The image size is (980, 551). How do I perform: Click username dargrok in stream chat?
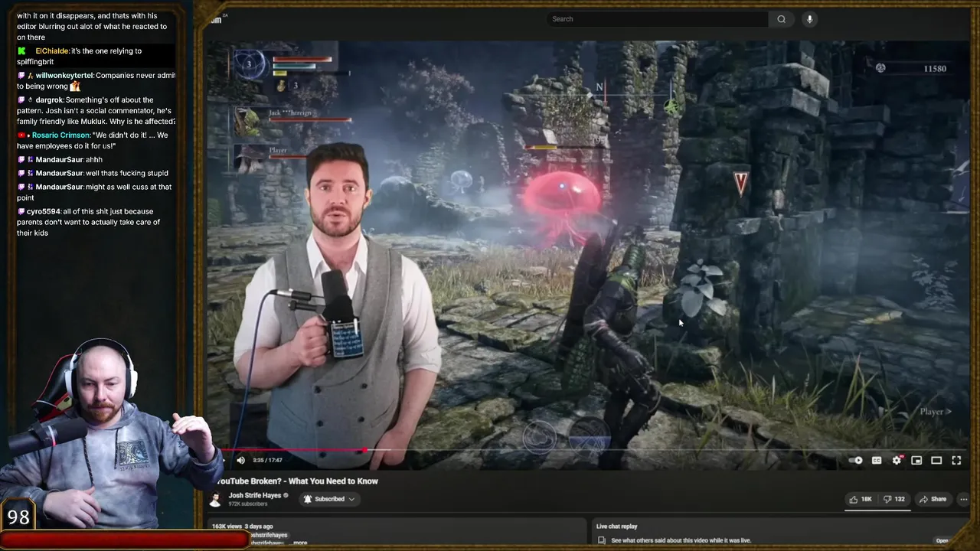point(50,100)
